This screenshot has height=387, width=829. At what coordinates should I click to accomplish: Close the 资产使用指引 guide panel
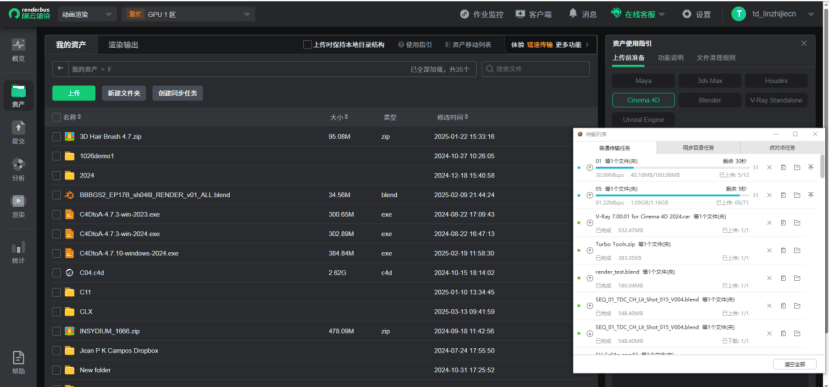click(x=804, y=43)
